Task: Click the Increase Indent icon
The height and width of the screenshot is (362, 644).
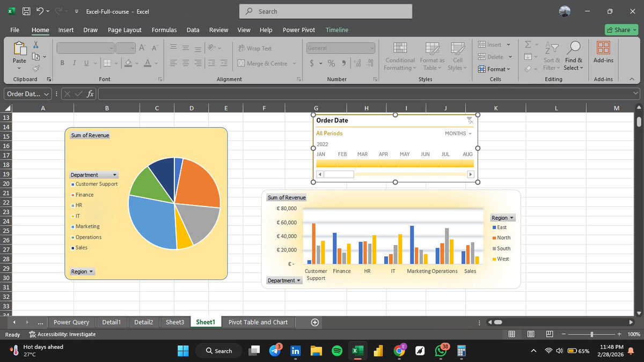Action: pos(223,63)
